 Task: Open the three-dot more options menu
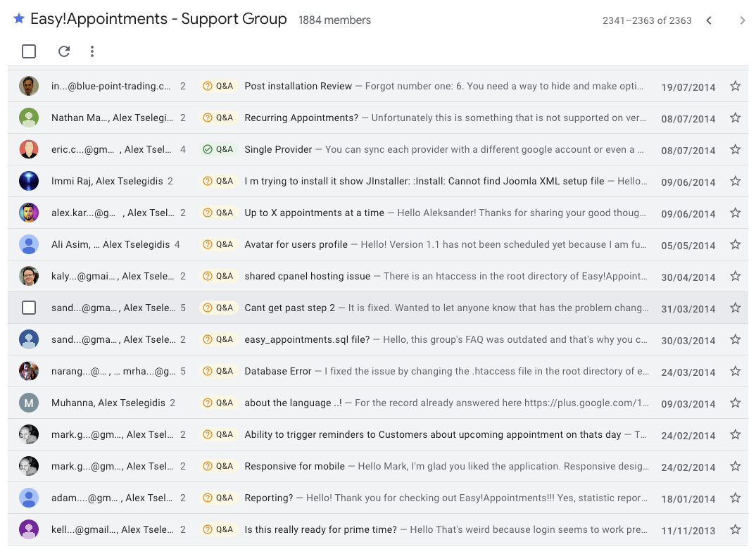pyautogui.click(x=92, y=51)
